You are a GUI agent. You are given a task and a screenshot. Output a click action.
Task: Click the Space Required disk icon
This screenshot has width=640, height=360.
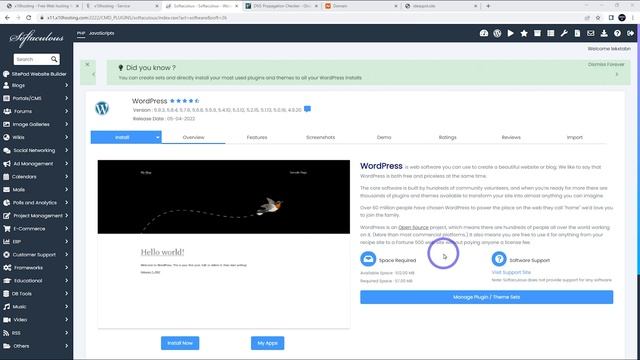point(368,259)
